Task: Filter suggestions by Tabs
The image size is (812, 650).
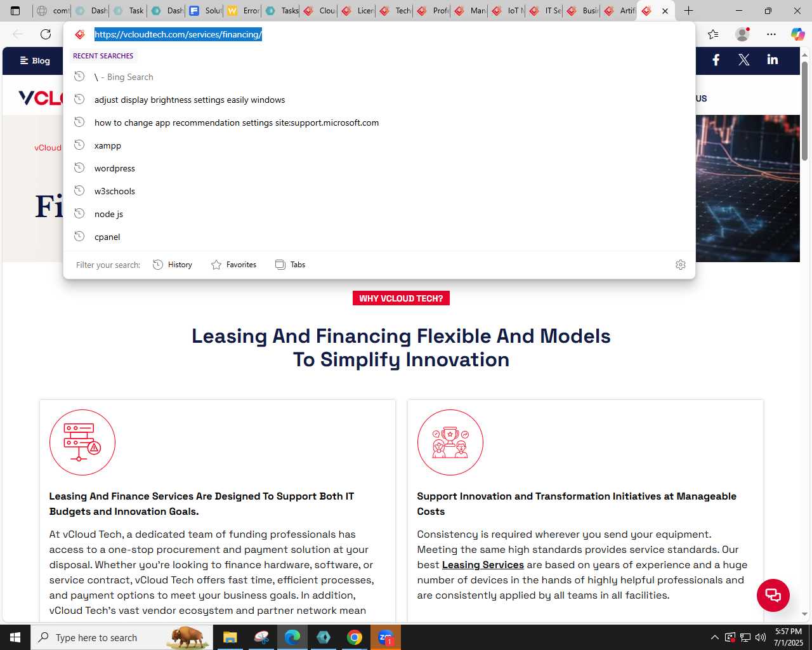Action: 290,265
